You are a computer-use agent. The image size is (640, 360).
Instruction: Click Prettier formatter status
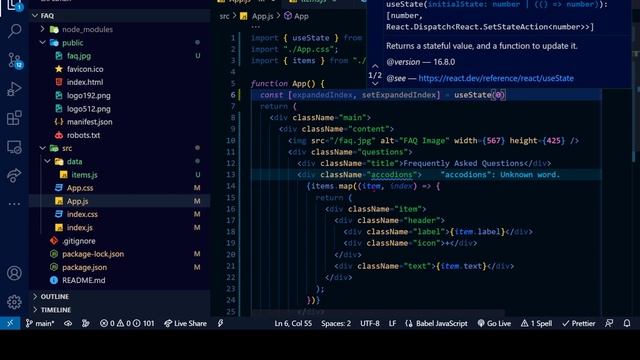click(x=578, y=323)
